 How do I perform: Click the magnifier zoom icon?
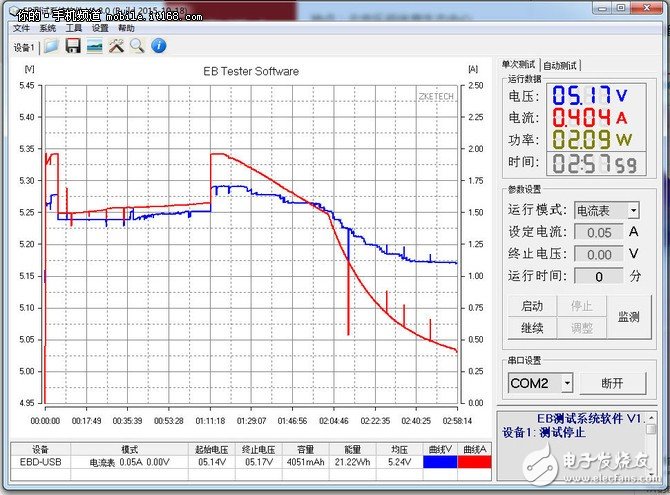pos(137,46)
